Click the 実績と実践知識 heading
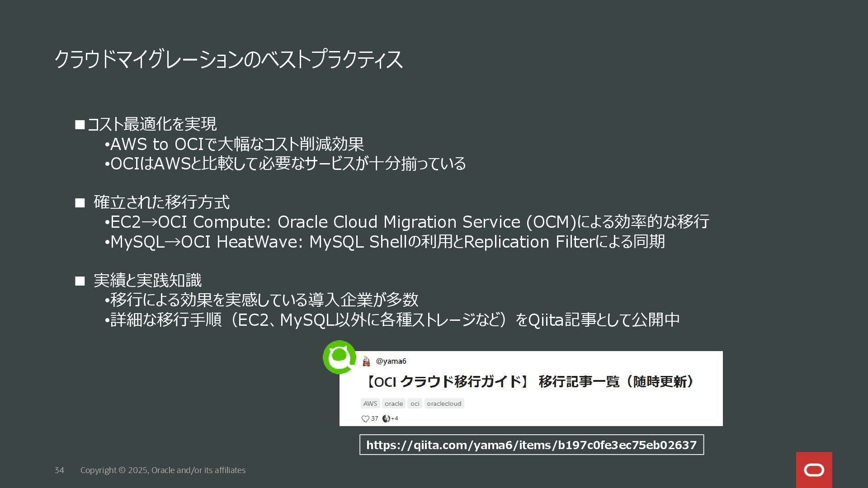The image size is (868, 488). (x=147, y=281)
